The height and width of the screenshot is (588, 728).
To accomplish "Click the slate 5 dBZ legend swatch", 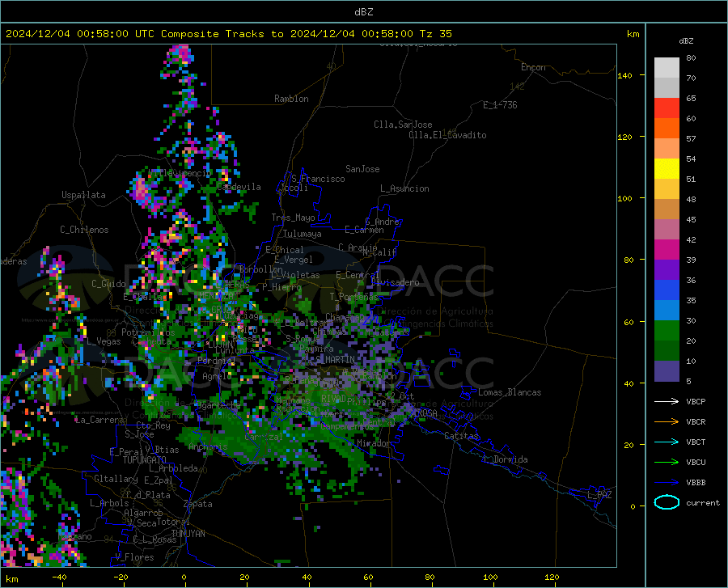I will click(x=667, y=371).
